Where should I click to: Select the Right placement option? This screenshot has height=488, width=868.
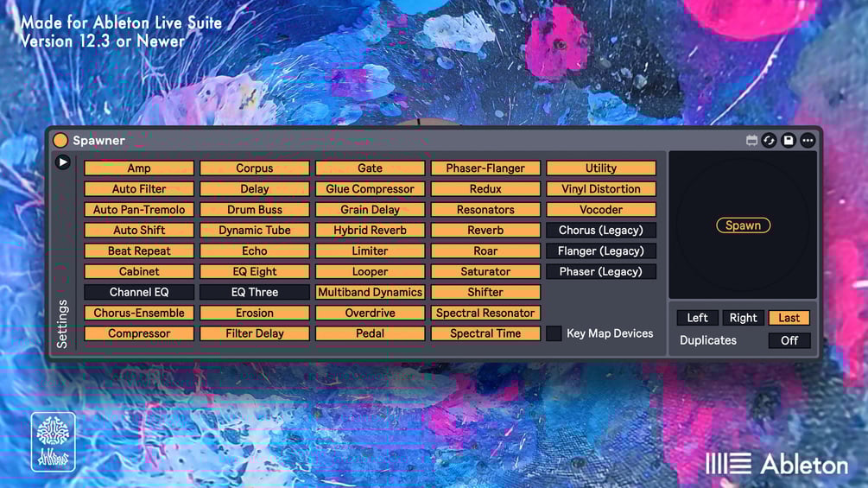(743, 318)
